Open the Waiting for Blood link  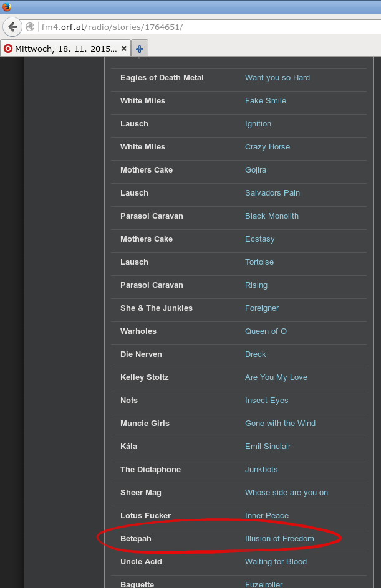(276, 562)
